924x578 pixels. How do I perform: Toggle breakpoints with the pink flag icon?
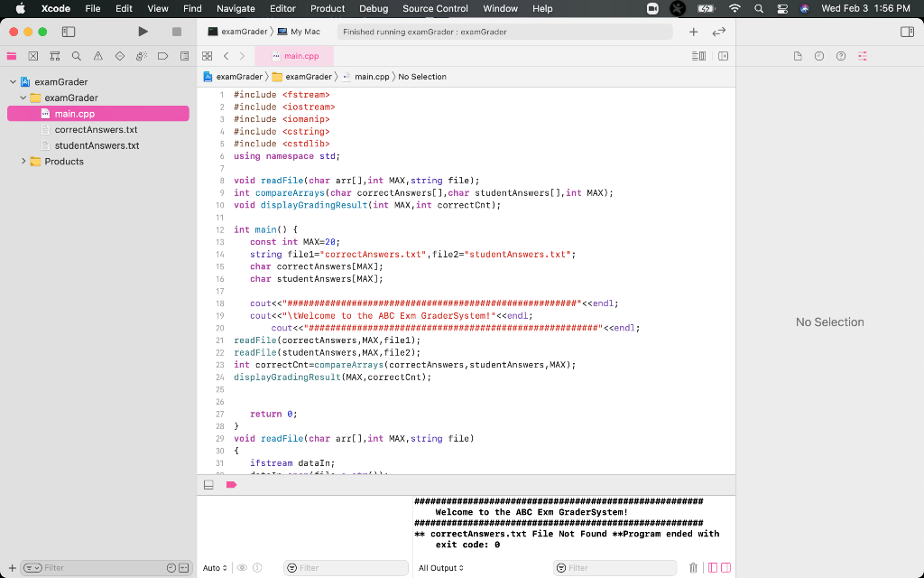click(230, 484)
